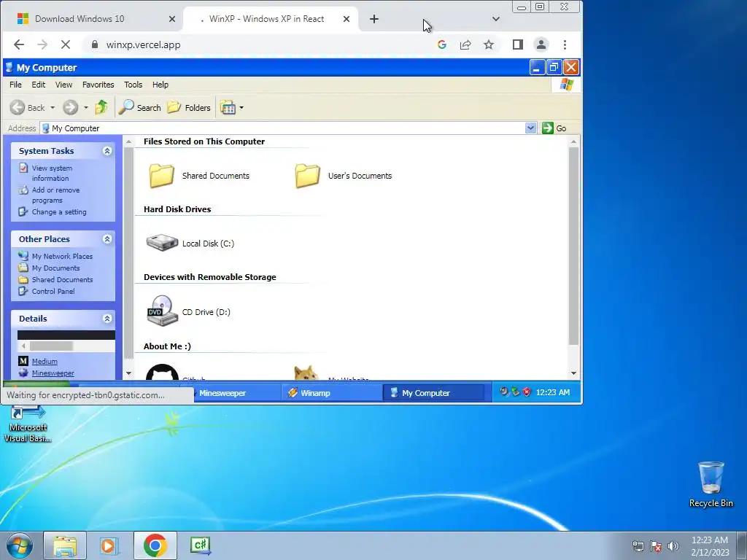Click the green Forward arrow in XP toolbar
Viewport: 747px width, 560px height.
tap(71, 108)
